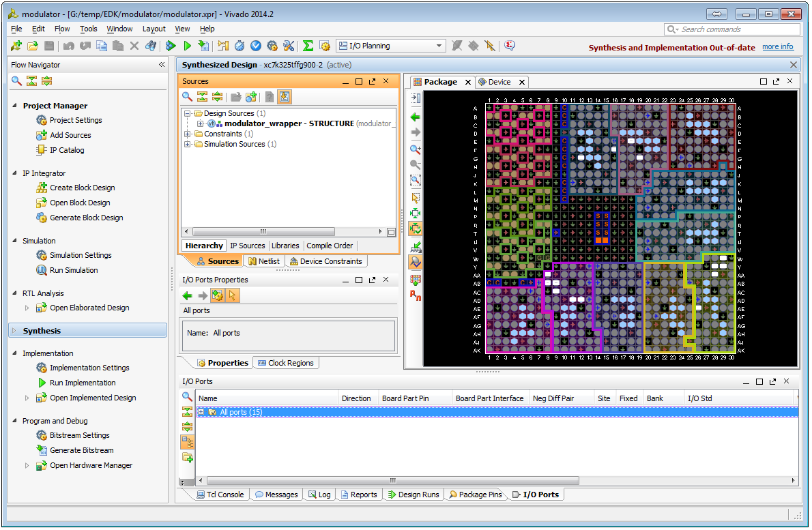Click the blue checkmark toolbar icon
Viewport: 812px width, 530px height.
tap(256, 46)
